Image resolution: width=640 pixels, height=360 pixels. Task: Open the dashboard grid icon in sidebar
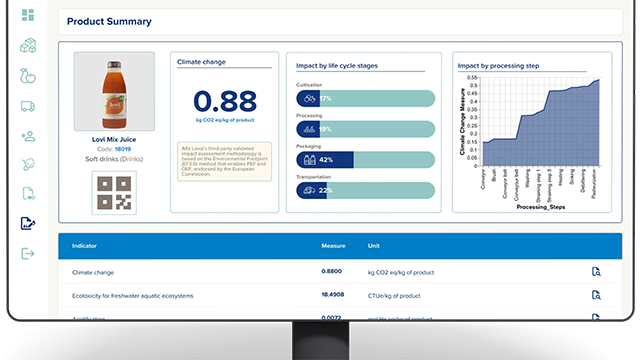(28, 15)
